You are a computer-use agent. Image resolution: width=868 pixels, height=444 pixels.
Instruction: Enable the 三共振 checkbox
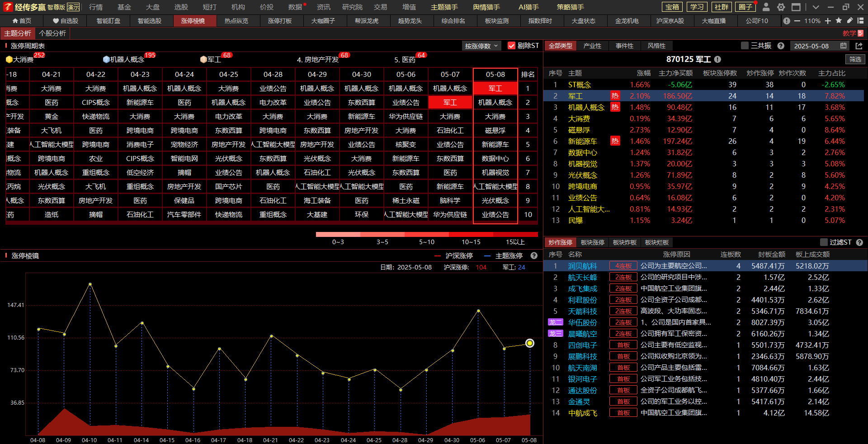click(x=745, y=46)
